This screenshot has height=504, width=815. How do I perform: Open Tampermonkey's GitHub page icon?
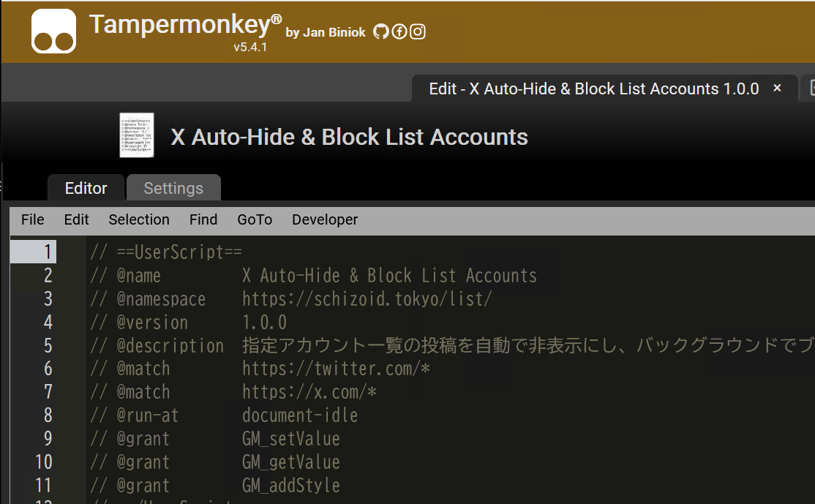coord(381,31)
